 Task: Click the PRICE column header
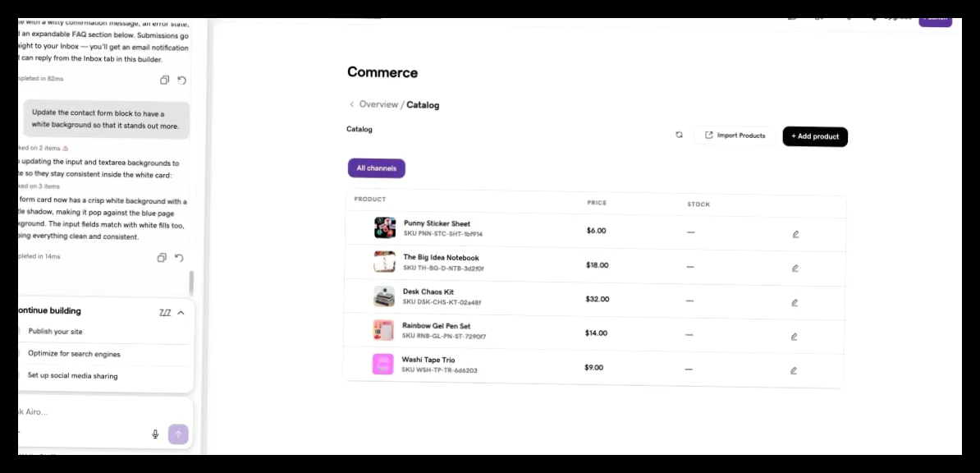point(597,203)
